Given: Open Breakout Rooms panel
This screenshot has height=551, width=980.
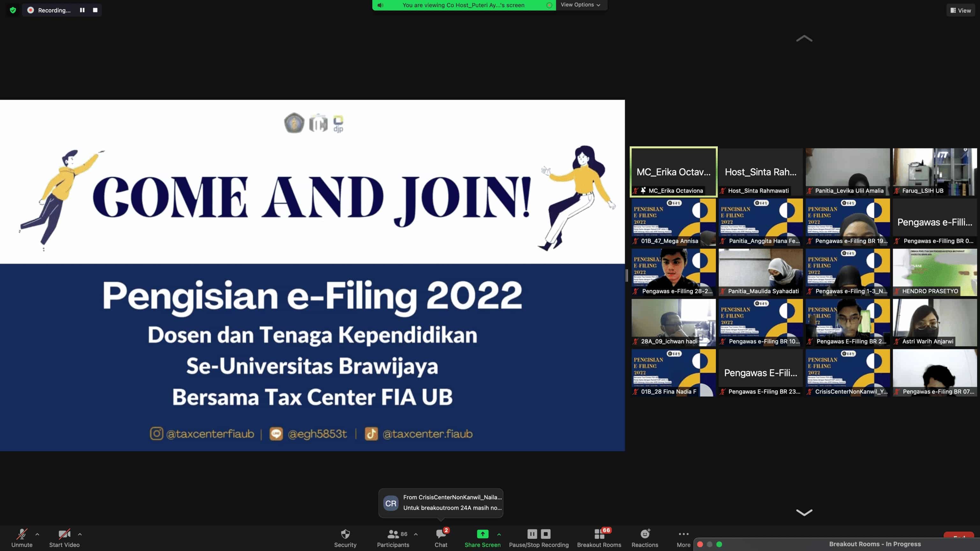Looking at the screenshot, I should (599, 534).
